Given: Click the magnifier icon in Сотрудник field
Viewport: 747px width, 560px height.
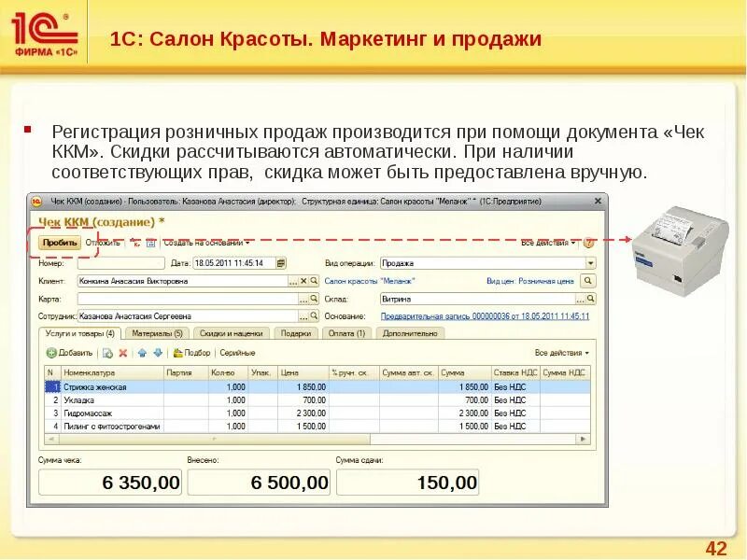Looking at the screenshot, I should 314,316.
